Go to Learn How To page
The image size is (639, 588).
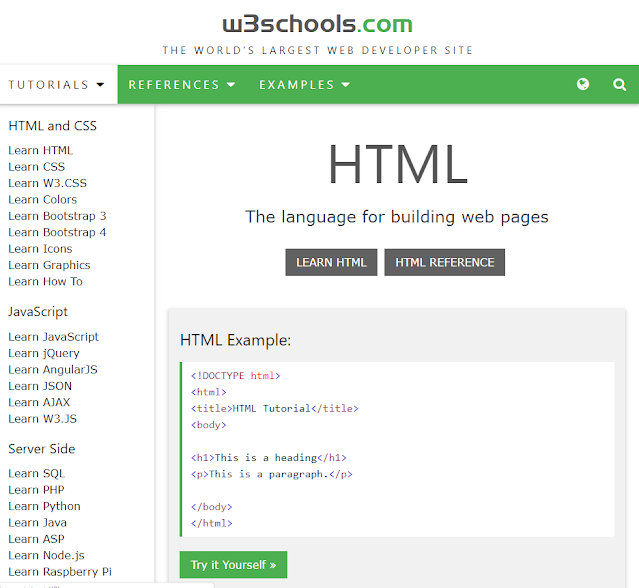(45, 281)
